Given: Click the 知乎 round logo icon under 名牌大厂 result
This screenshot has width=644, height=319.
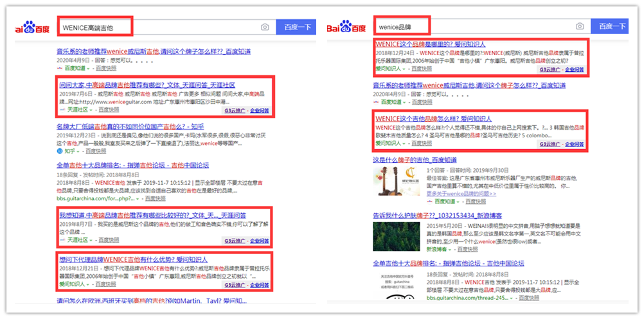Looking at the screenshot, I should [60, 151].
